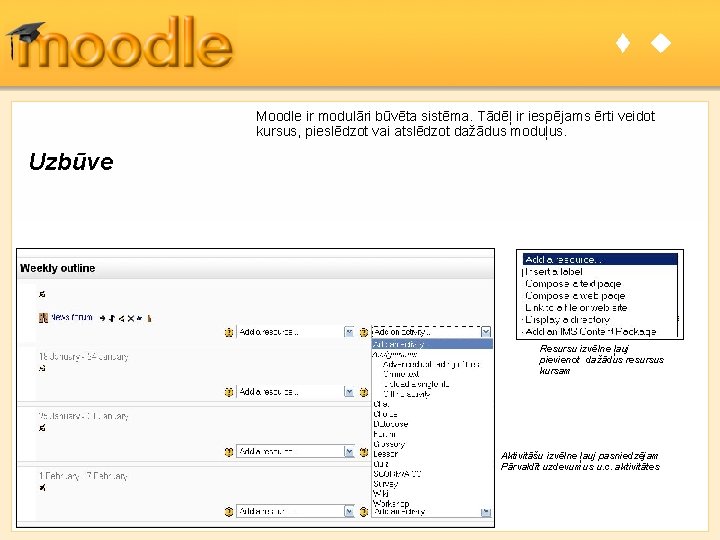Viewport: 720px width, 540px height.
Task: Choose Display a directory in resource list
Action: click(567, 320)
